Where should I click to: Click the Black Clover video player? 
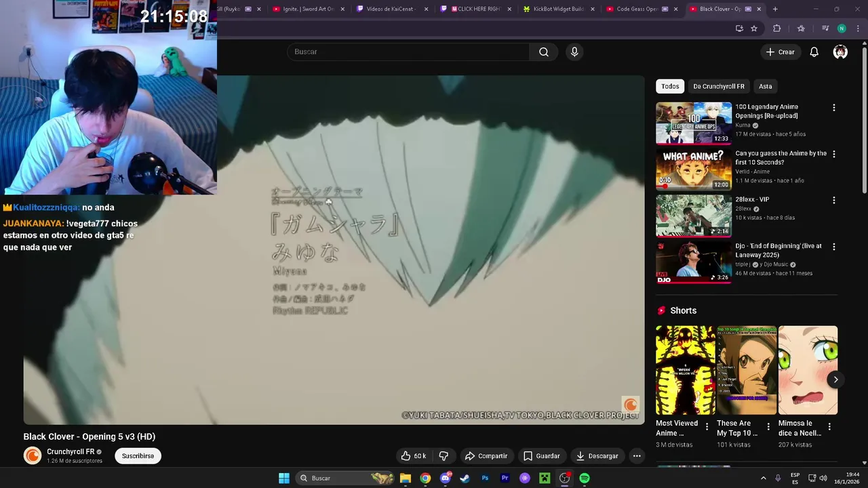point(334,250)
